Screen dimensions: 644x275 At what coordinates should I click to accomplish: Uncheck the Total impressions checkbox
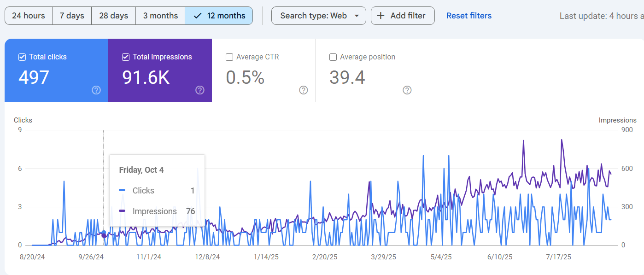point(126,57)
